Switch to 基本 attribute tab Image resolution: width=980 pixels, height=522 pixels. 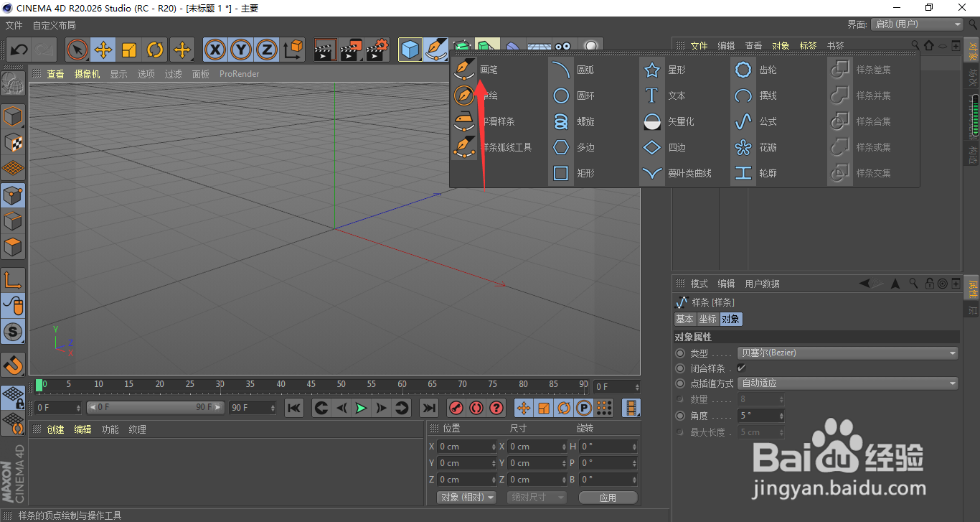pos(684,320)
